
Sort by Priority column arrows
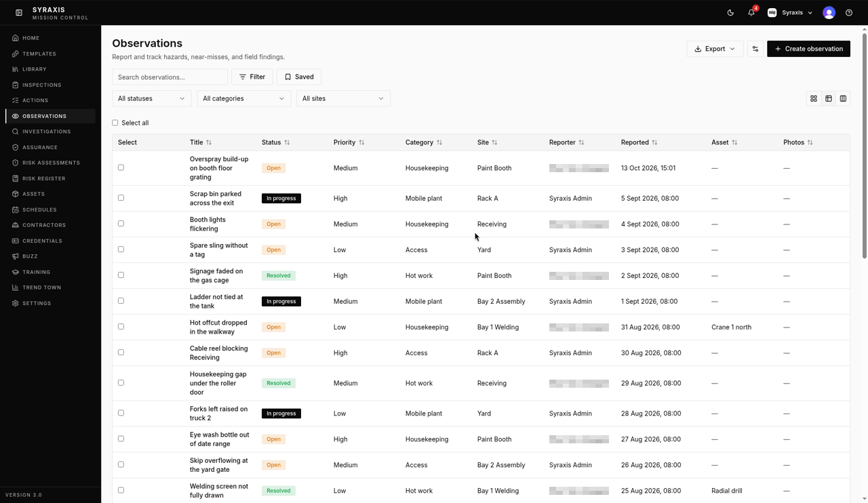361,142
